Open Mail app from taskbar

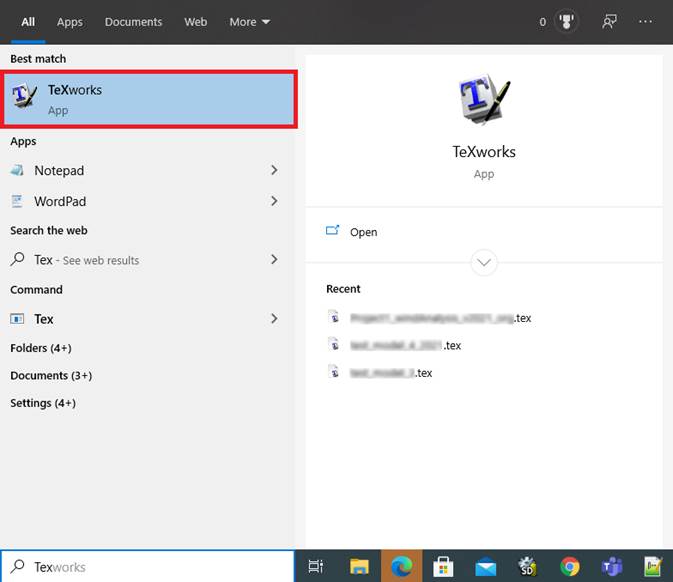(485, 568)
